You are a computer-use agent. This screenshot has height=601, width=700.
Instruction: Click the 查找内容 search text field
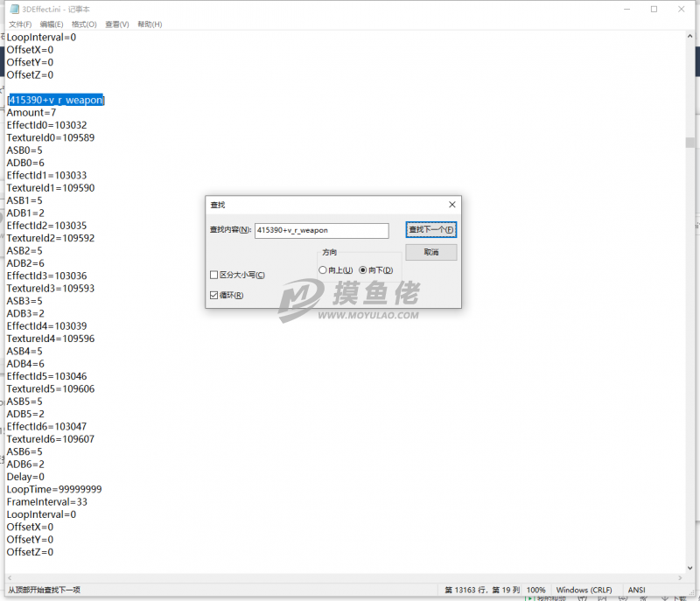[x=321, y=230]
